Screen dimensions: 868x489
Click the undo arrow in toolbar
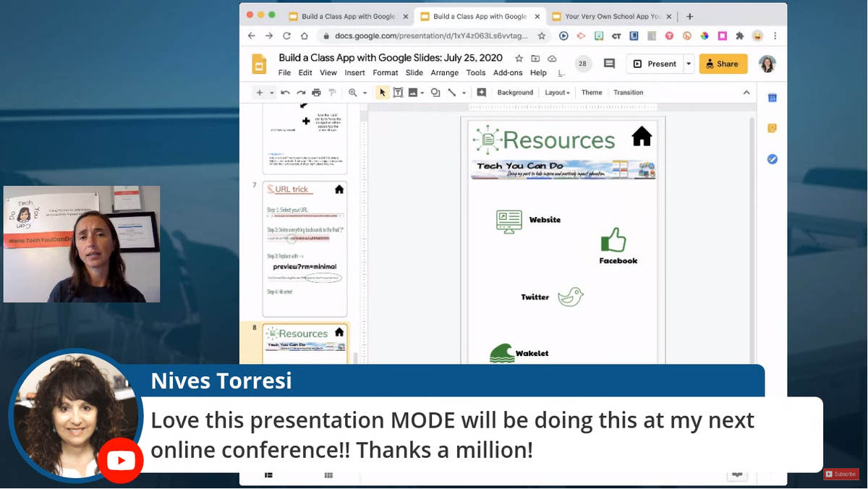pyautogui.click(x=286, y=93)
